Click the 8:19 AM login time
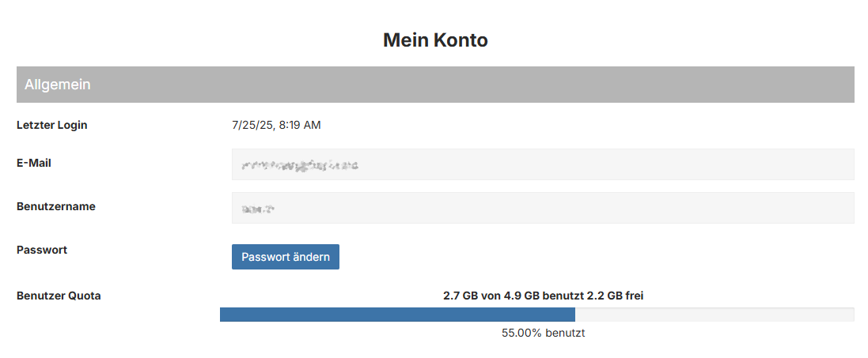868x358 pixels. click(x=300, y=125)
